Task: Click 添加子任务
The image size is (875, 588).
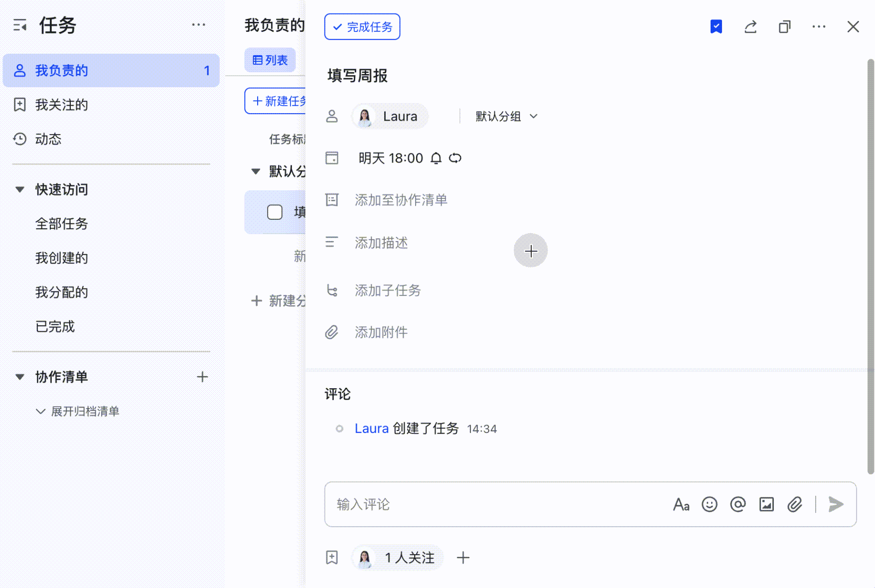Action: (x=388, y=290)
